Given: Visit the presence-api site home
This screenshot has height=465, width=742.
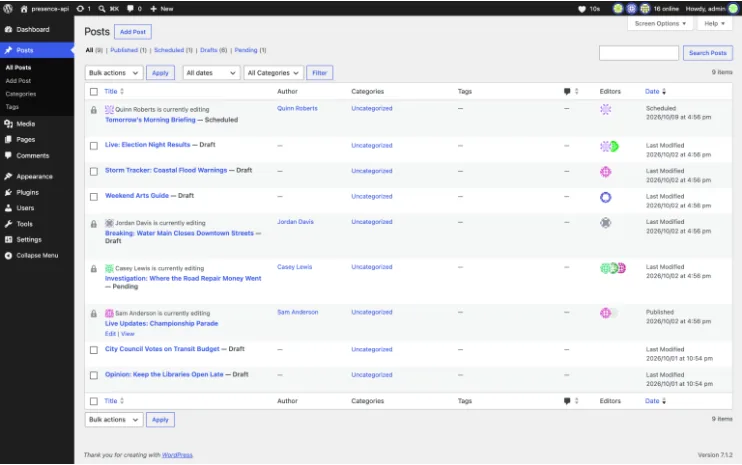Looking at the screenshot, I should [x=44, y=9].
